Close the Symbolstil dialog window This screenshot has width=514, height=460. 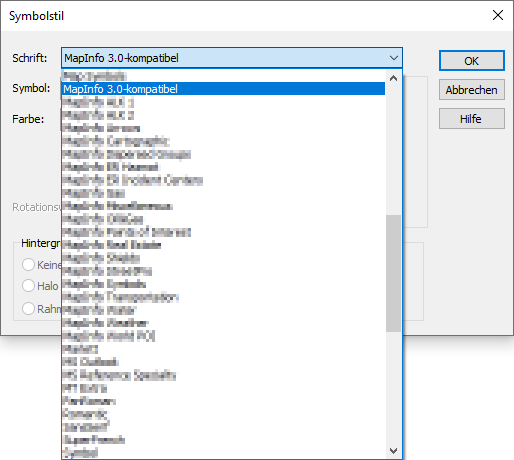[498, 15]
